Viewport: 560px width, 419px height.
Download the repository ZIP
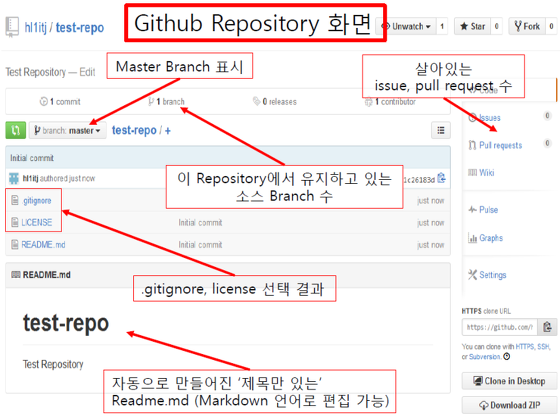(x=509, y=405)
